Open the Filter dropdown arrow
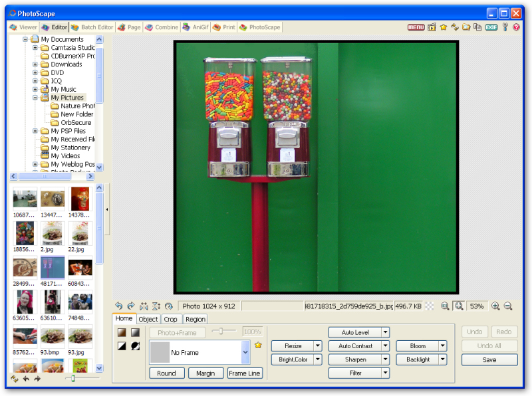Screen dimensions: 532x396 [385, 373]
